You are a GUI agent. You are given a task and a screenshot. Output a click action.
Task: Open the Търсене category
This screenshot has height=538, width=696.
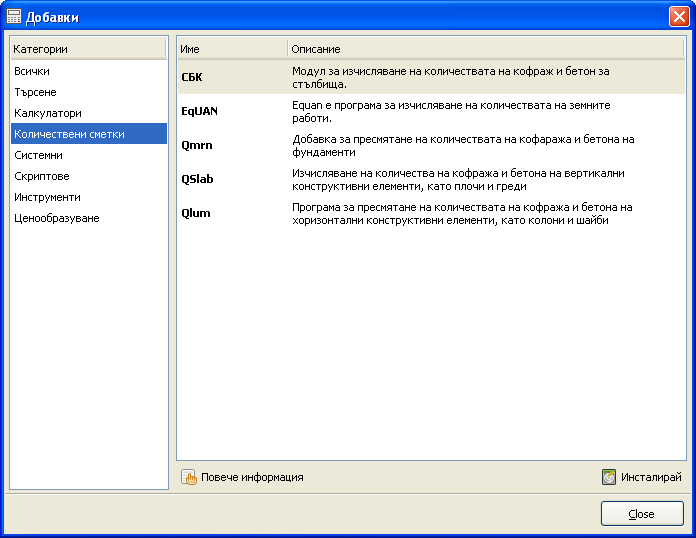point(36,92)
